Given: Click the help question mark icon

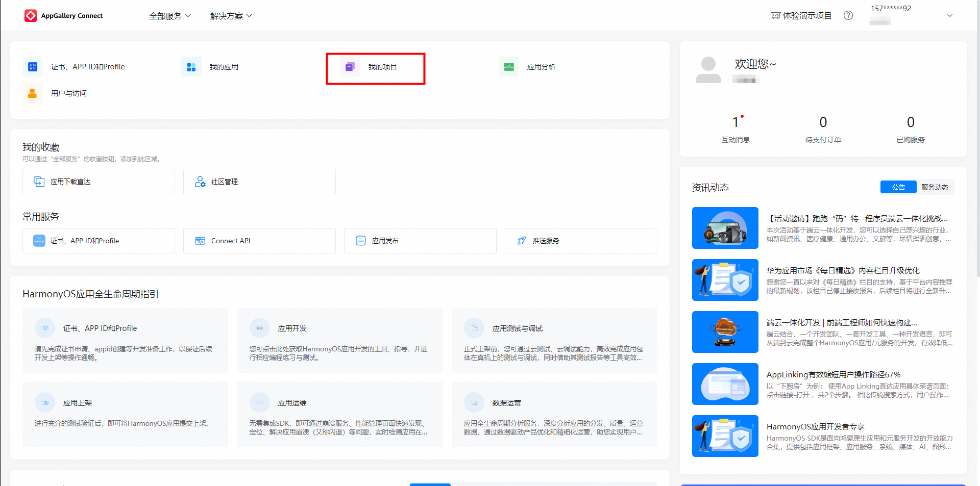Looking at the screenshot, I should coord(848,15).
